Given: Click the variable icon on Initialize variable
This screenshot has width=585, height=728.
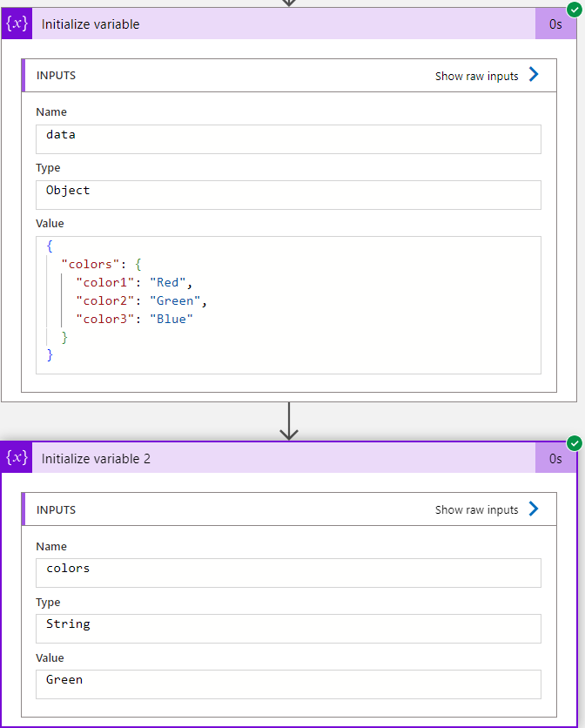Looking at the screenshot, I should (17, 24).
